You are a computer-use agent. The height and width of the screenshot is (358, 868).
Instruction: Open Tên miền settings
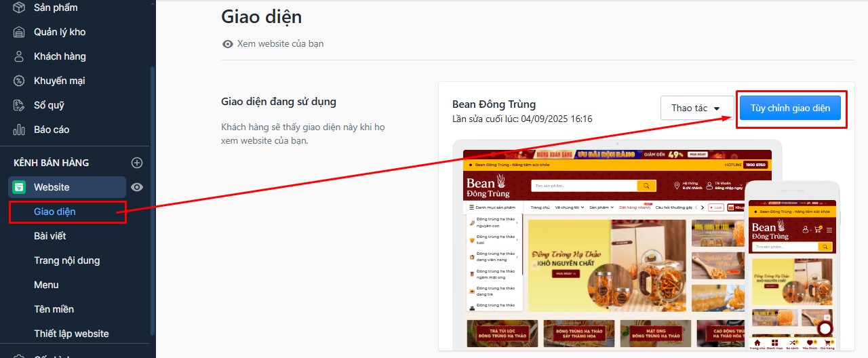coord(54,309)
